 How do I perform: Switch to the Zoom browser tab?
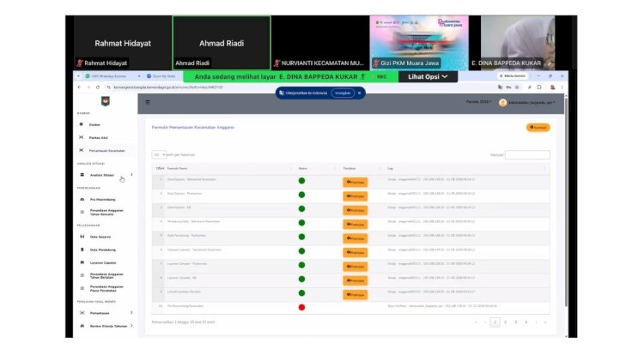(163, 76)
